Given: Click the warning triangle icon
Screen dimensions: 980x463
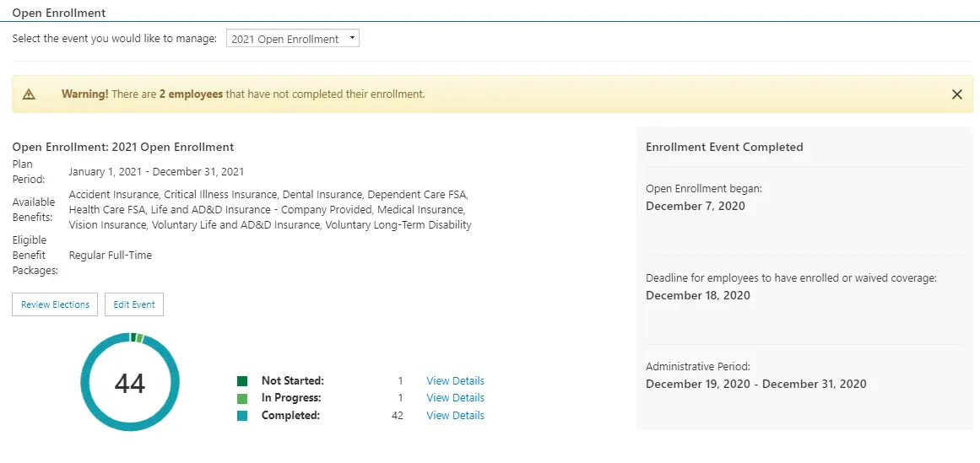Looking at the screenshot, I should click(x=29, y=94).
